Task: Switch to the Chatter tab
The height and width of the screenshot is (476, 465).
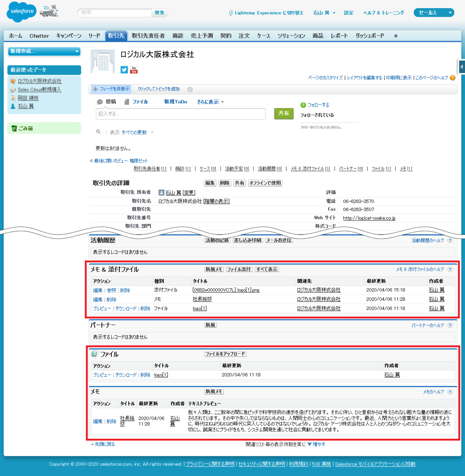Action: [39, 36]
